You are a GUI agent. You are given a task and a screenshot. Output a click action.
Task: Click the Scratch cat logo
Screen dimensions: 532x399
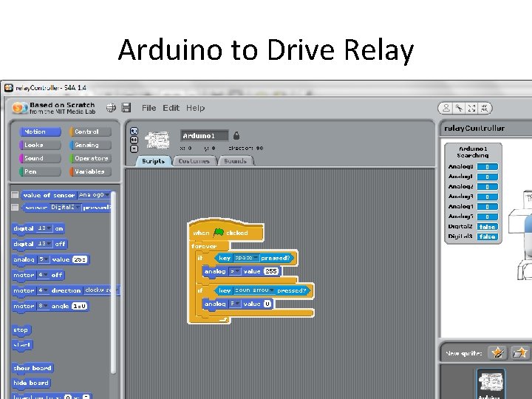point(19,108)
